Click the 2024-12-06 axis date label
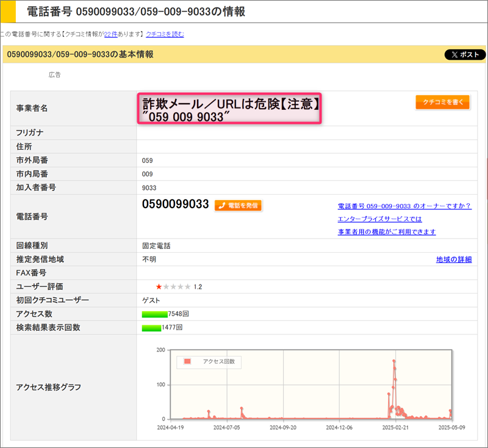The width and height of the screenshot is (488, 448). (339, 428)
